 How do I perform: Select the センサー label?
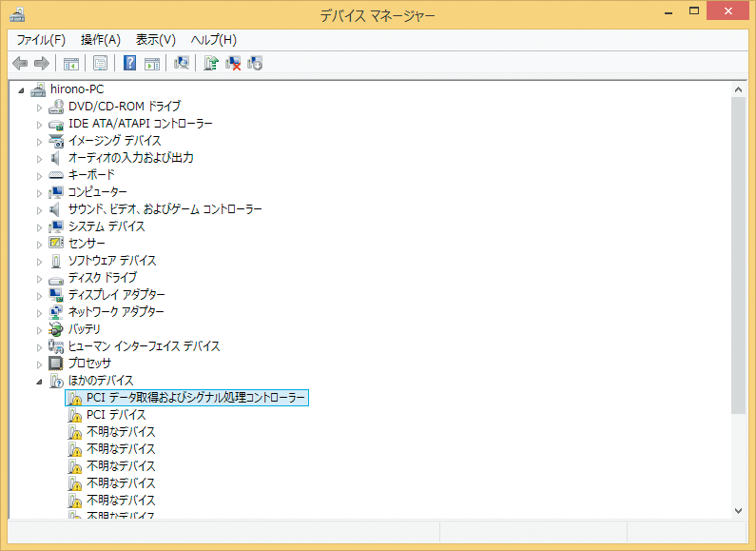click(x=87, y=243)
